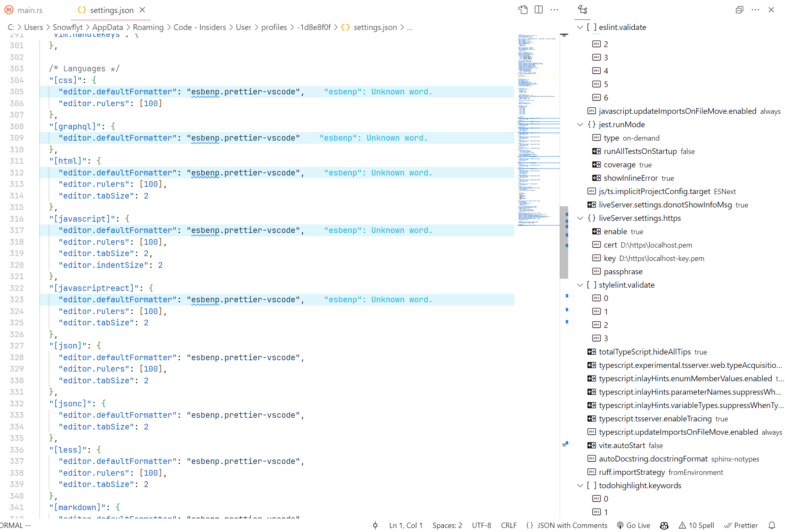This screenshot has height=532, width=785.
Task: Select the coverage boolean outline item
Action: click(619, 165)
